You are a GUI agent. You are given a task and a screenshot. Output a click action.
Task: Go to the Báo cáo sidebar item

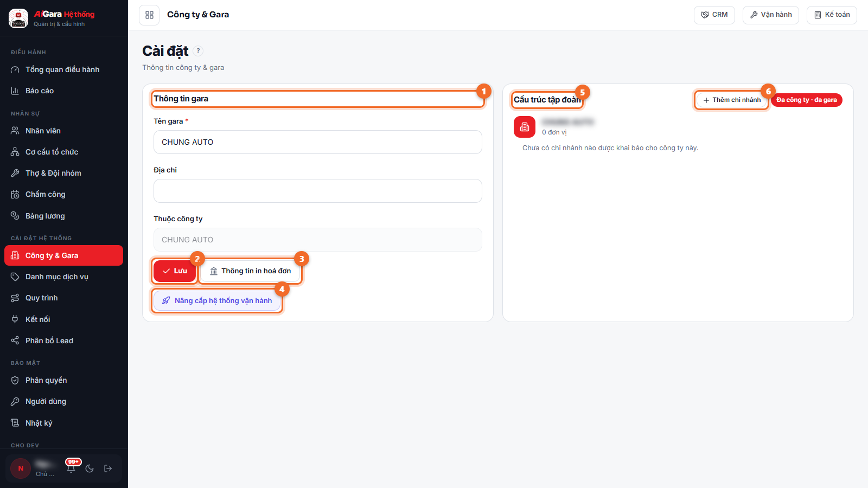pyautogui.click(x=64, y=91)
